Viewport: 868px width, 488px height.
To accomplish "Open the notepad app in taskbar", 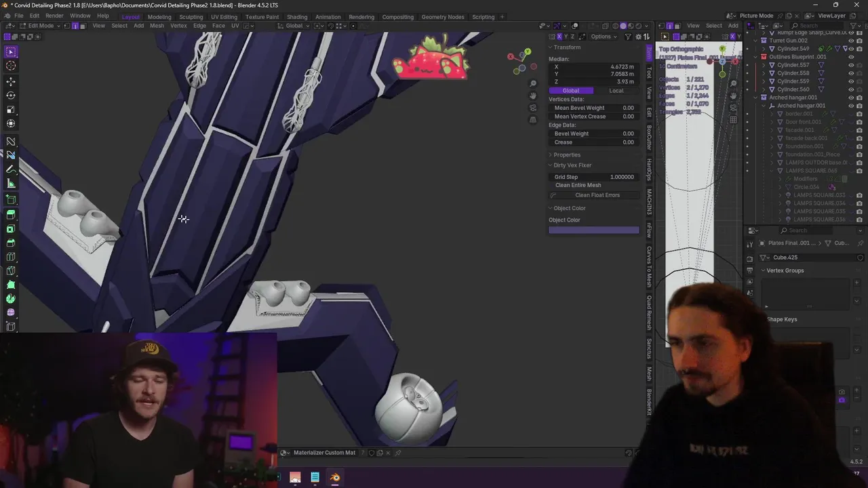I will (315, 477).
